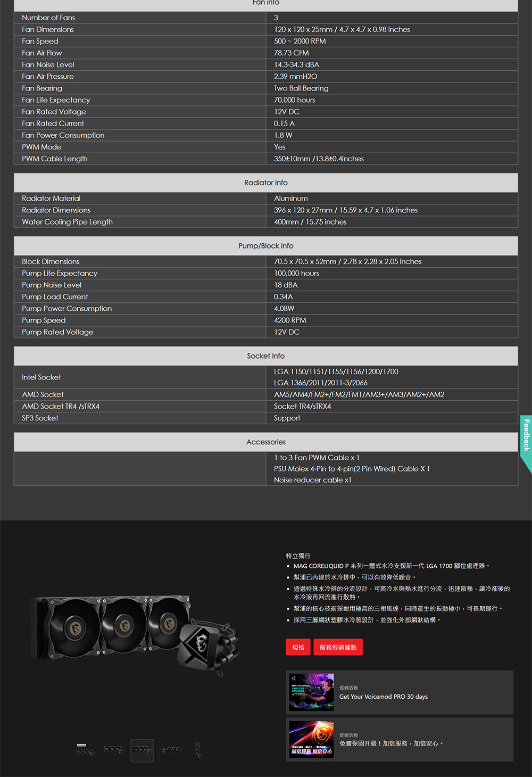The width and height of the screenshot is (532, 777).
Task: Click the 'Two Ball Bearing' value
Action: pos(301,88)
